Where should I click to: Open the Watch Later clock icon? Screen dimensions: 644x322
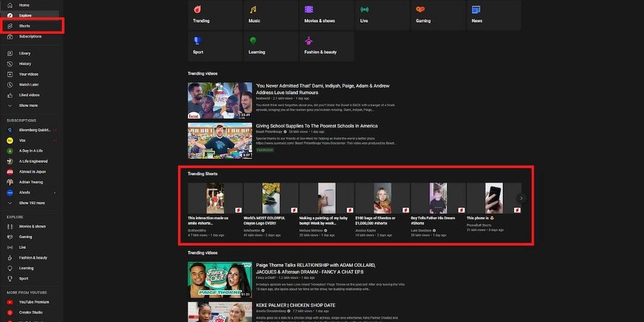coord(10,85)
